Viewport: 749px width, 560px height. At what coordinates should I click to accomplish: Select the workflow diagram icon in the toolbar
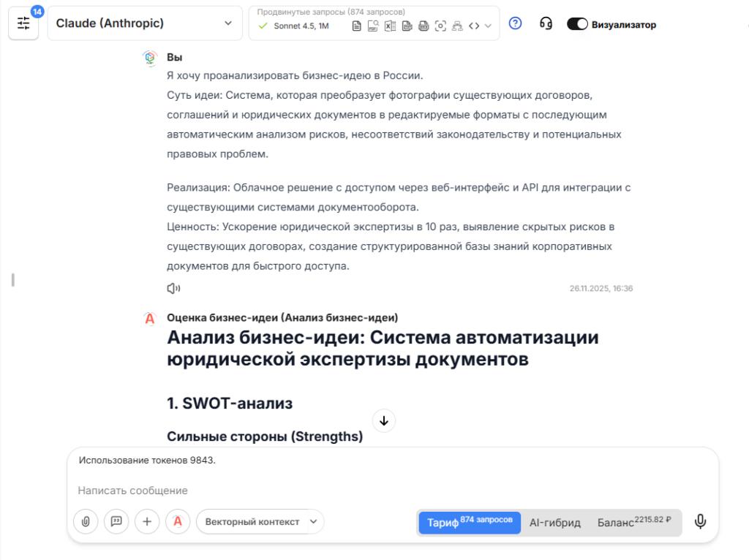(458, 26)
